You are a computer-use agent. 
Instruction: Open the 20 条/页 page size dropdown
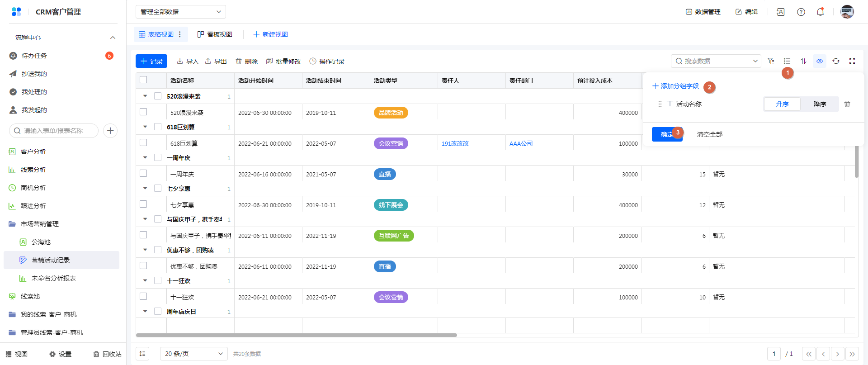[x=193, y=354]
